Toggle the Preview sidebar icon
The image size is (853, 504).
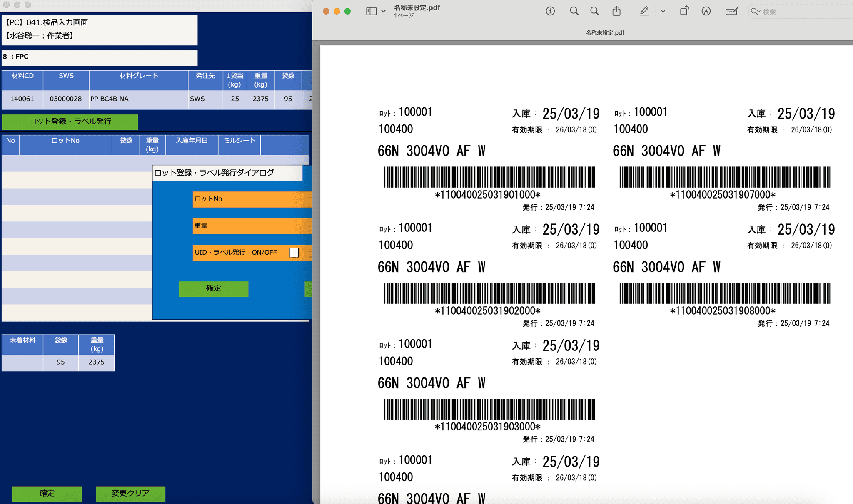click(x=371, y=11)
